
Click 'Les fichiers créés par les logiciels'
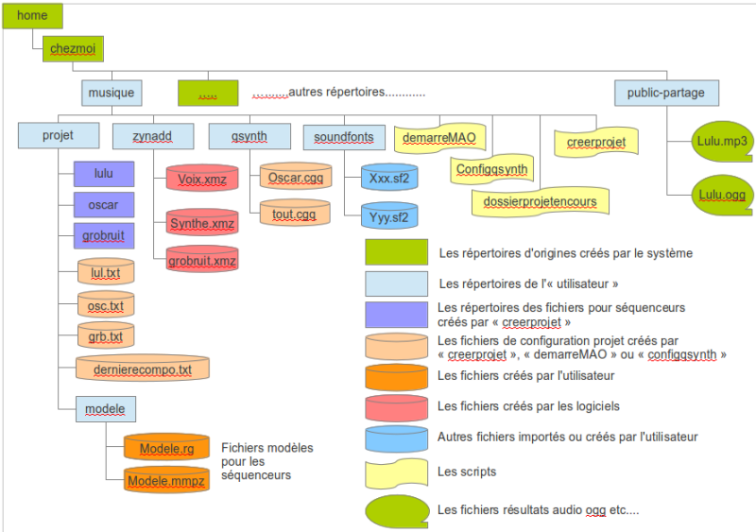click(x=528, y=406)
